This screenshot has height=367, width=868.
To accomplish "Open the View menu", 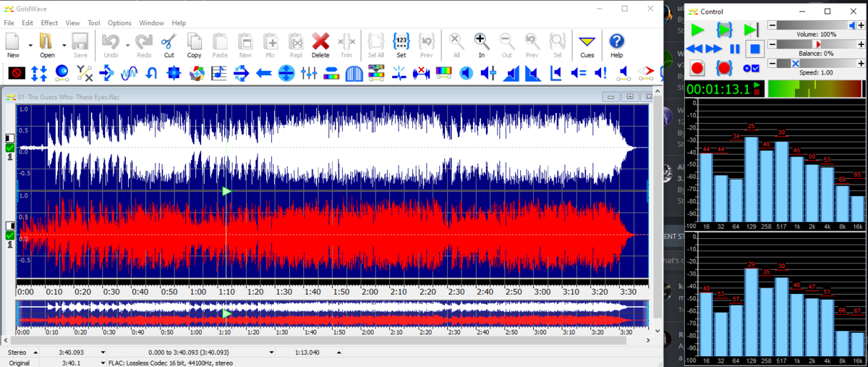I will [72, 23].
